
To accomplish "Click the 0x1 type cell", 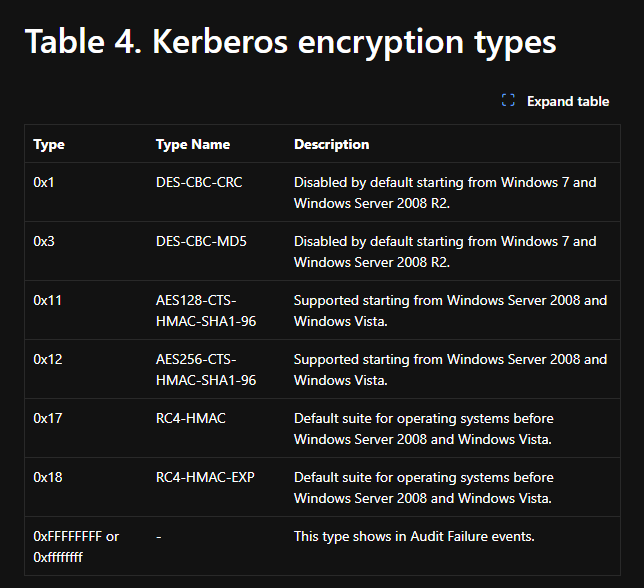I will pyautogui.click(x=42, y=182).
